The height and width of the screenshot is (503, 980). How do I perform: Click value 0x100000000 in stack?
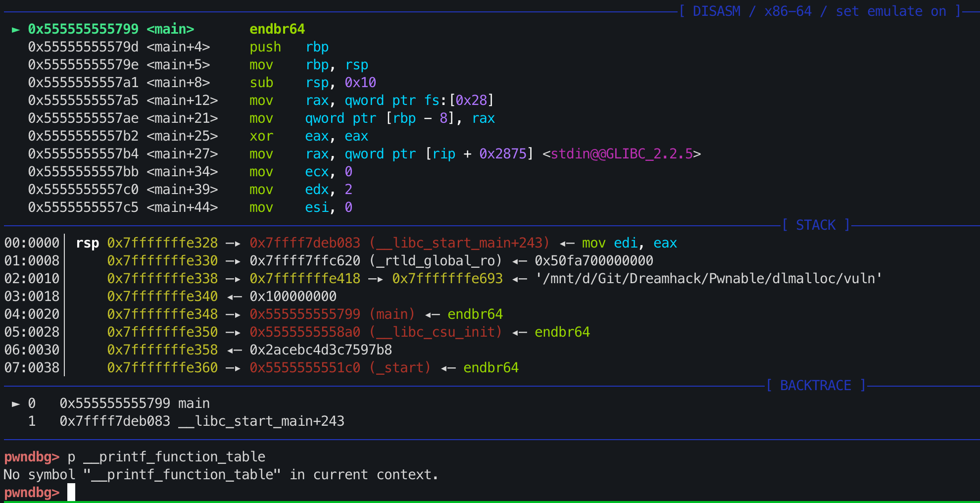[x=293, y=297]
